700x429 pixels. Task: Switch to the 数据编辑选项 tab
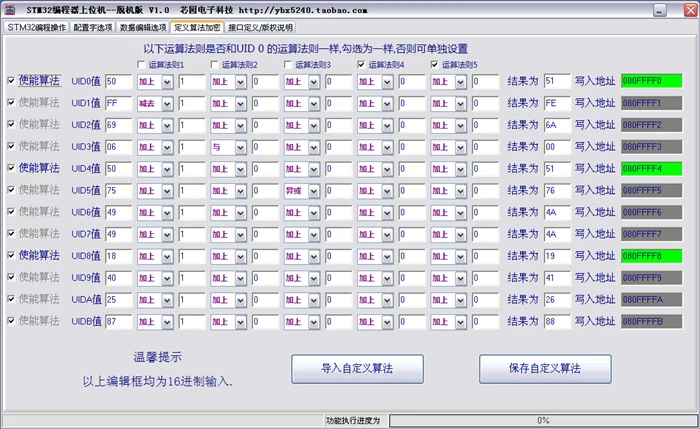click(143, 27)
